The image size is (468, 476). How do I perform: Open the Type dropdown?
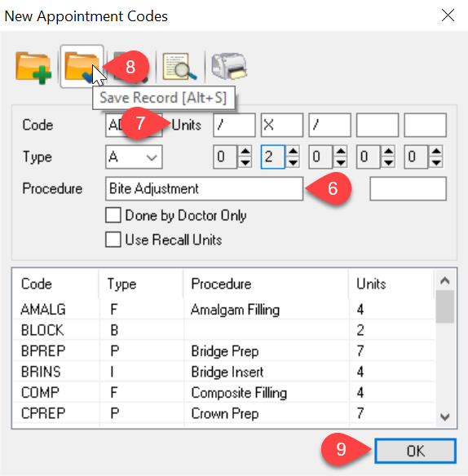[134, 157]
